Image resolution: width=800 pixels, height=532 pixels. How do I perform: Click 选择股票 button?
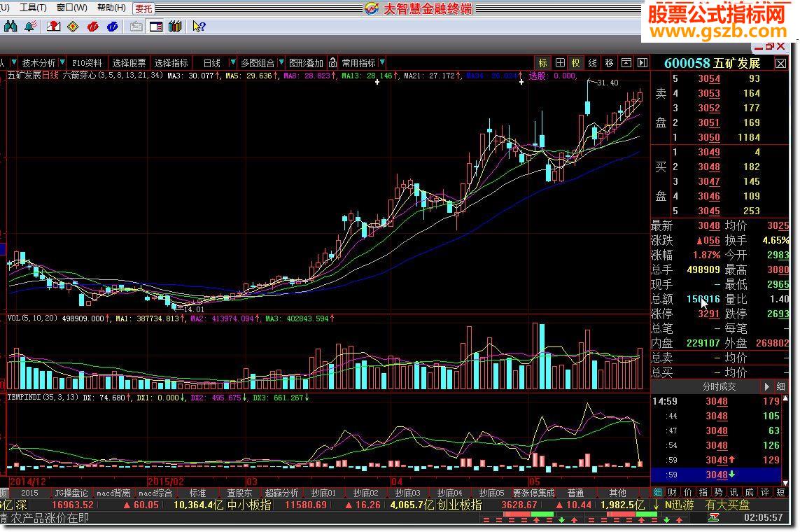click(129, 63)
